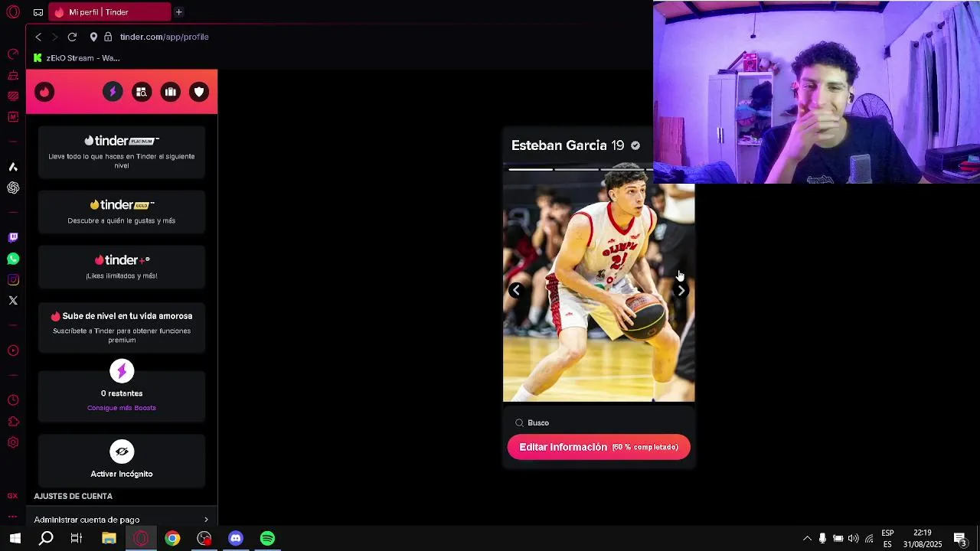The image size is (980, 551).
Task: Jump to the second photo indicator segment
Action: pyautogui.click(x=577, y=169)
